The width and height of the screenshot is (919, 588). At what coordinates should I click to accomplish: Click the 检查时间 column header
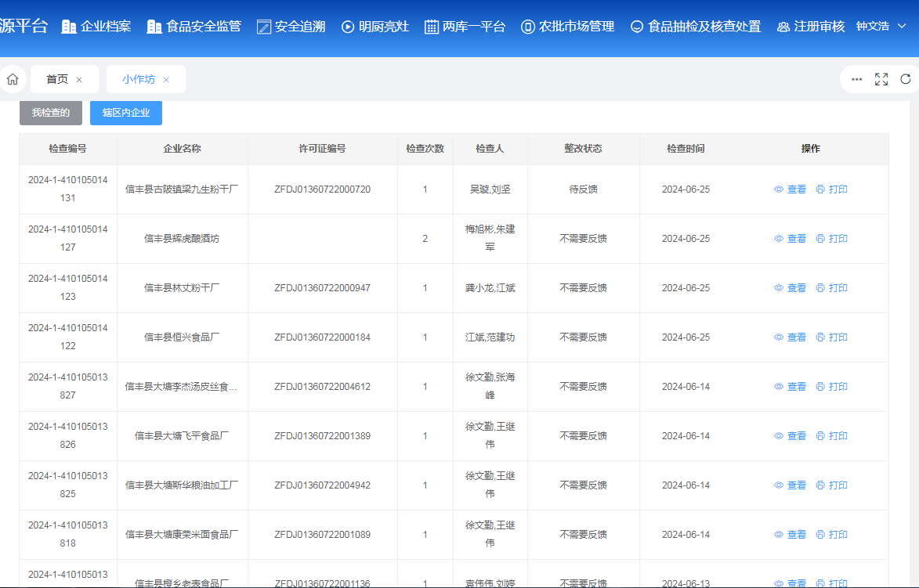(686, 149)
